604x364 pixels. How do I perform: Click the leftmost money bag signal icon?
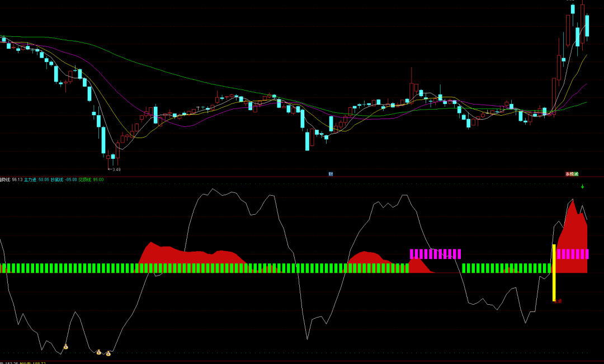click(x=65, y=347)
